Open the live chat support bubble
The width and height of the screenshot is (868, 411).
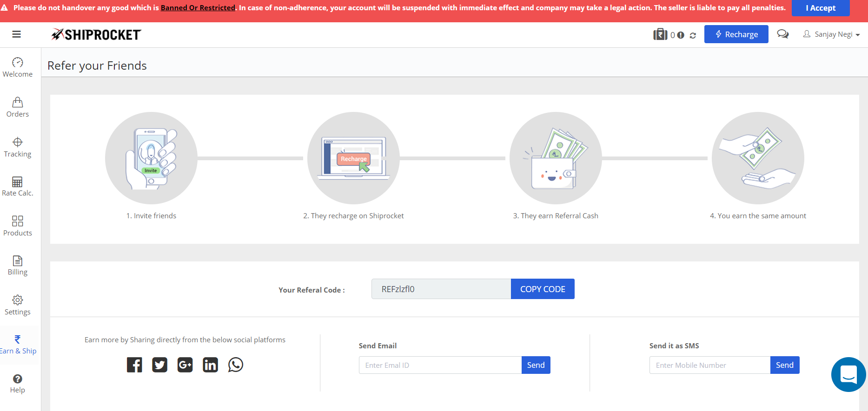click(x=848, y=374)
